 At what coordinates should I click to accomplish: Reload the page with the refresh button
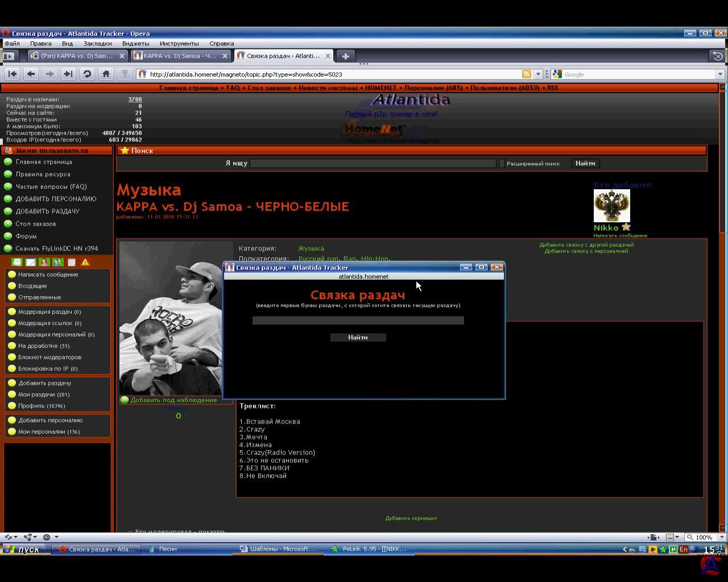(87, 74)
